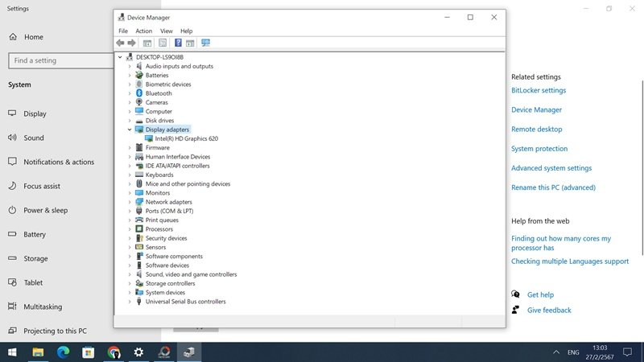Select the Bluetooth device category icon
This screenshot has height=362, width=644.
139,93
